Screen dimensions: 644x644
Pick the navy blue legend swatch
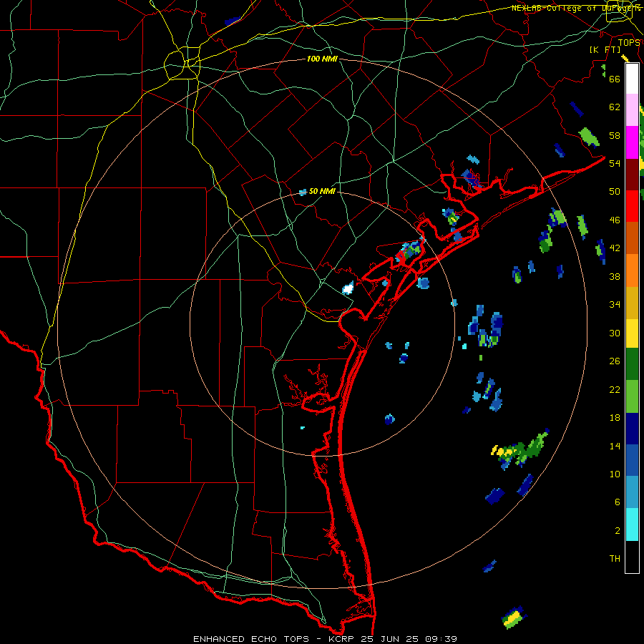point(632,429)
